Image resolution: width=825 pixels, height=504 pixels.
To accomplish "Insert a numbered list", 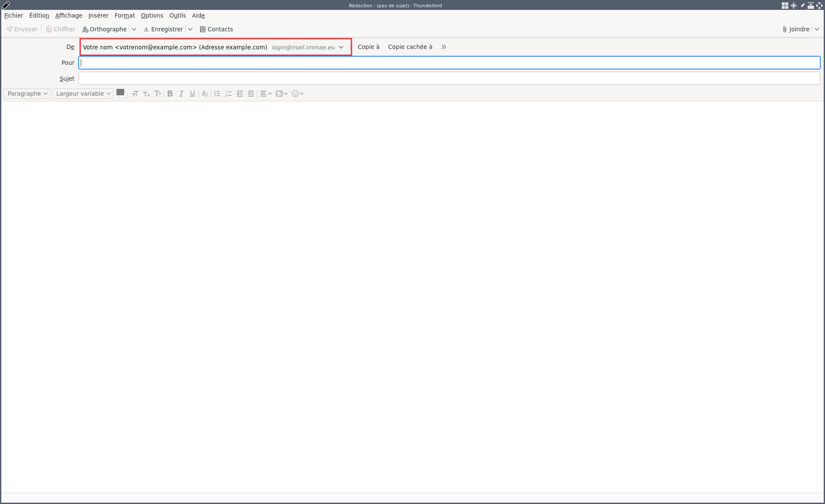I will click(x=229, y=94).
